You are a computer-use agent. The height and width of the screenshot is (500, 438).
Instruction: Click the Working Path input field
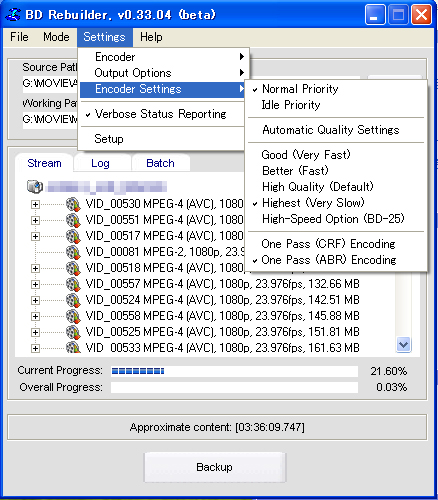50,119
